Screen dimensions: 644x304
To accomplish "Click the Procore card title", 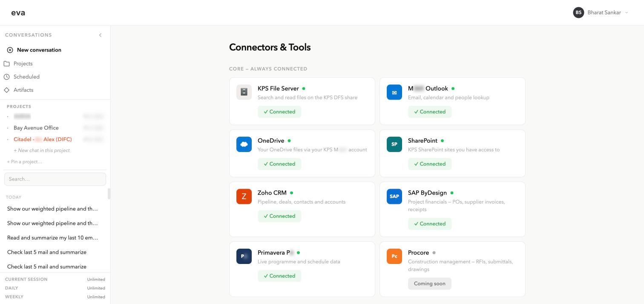I will click(418, 252).
